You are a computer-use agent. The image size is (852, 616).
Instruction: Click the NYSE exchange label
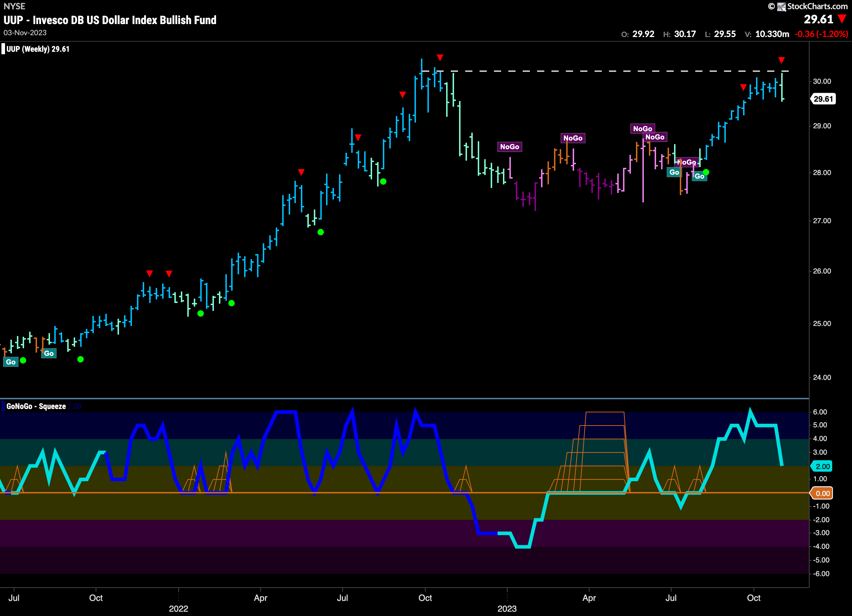point(14,6)
